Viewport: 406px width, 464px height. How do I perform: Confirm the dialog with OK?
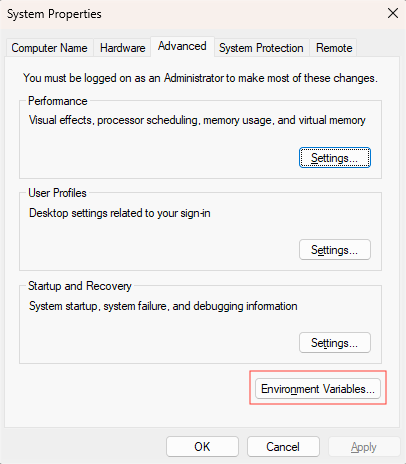coord(202,447)
